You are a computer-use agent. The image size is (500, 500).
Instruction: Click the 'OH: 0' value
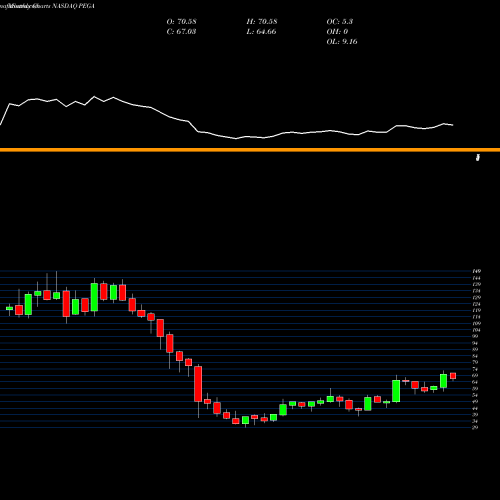337,32
